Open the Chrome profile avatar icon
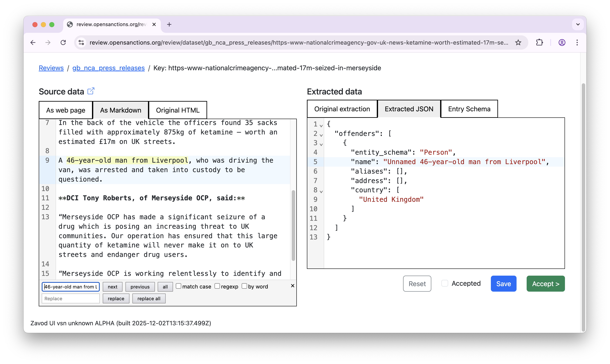This screenshot has height=364, width=610. tap(562, 43)
